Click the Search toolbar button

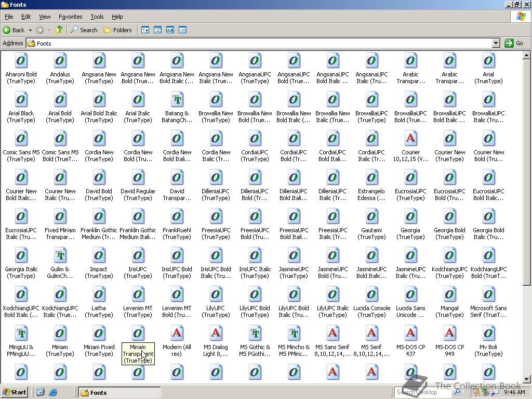84,30
